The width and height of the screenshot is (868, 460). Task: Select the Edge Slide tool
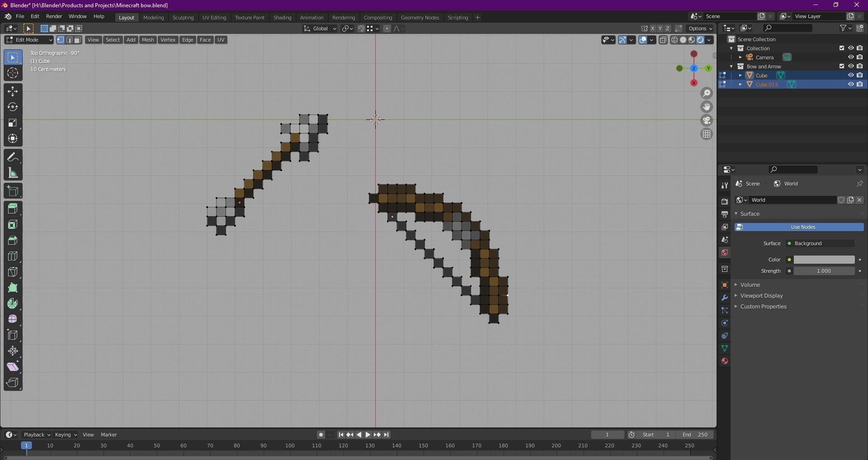[x=13, y=335]
